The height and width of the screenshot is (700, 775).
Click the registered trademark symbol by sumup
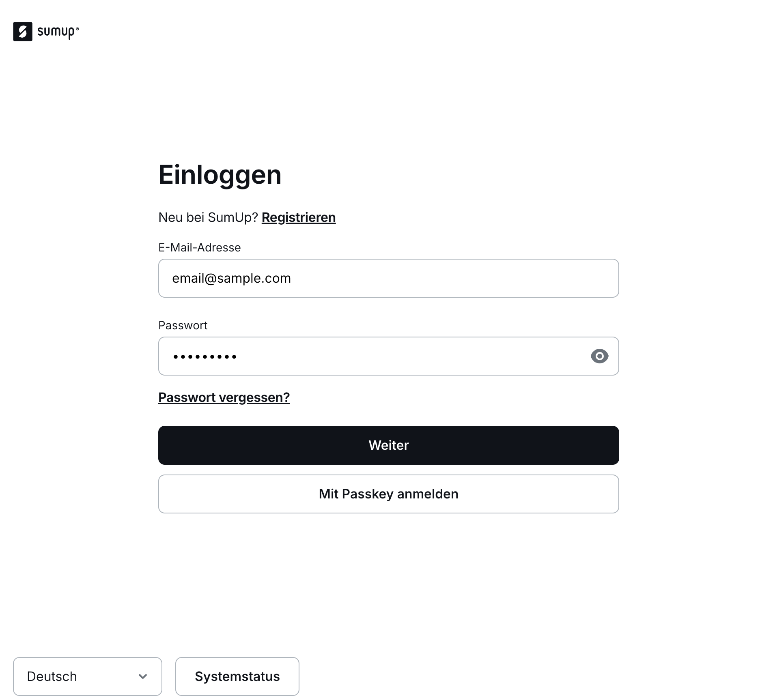77,29
